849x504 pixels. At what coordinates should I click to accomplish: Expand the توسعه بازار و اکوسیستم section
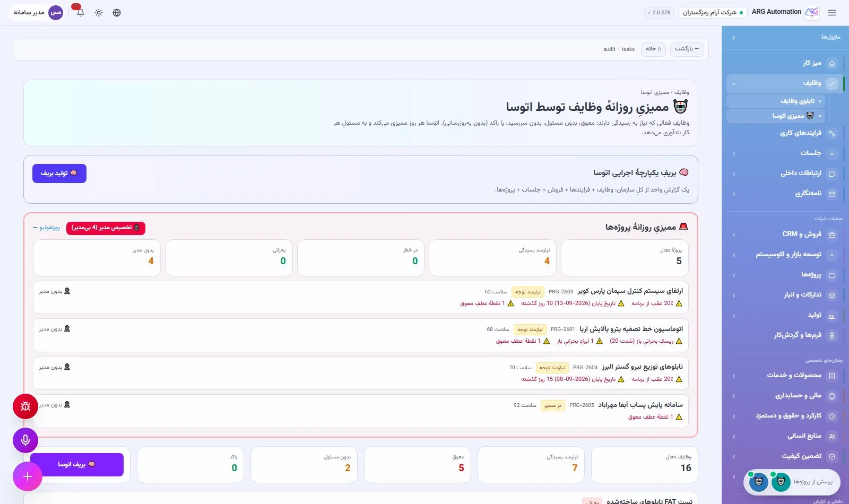click(734, 255)
